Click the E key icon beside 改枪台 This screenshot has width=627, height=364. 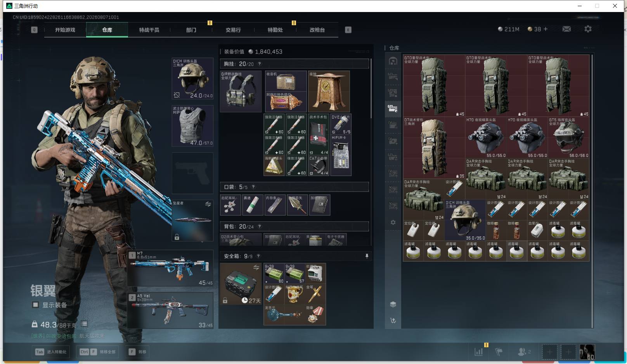tap(348, 30)
